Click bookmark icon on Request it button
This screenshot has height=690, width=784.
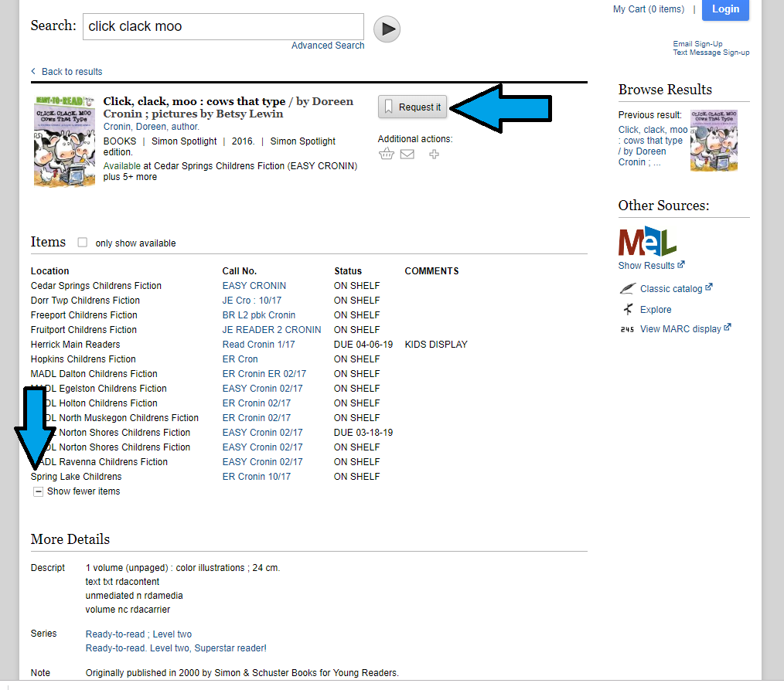click(388, 107)
